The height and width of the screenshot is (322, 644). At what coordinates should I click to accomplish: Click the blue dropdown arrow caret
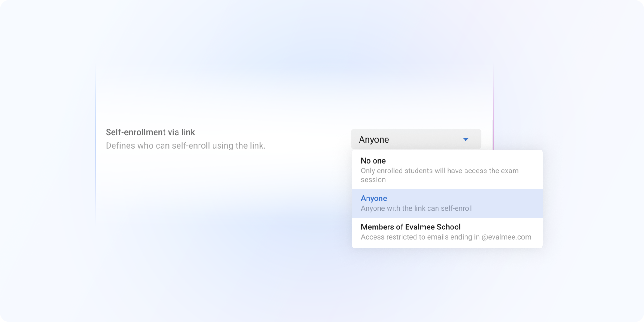click(x=465, y=140)
